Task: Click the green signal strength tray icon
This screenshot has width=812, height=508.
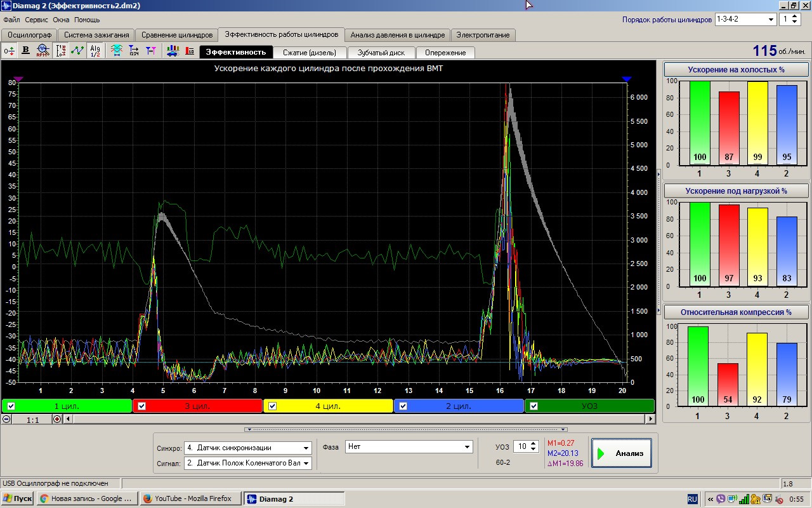Action: click(744, 498)
